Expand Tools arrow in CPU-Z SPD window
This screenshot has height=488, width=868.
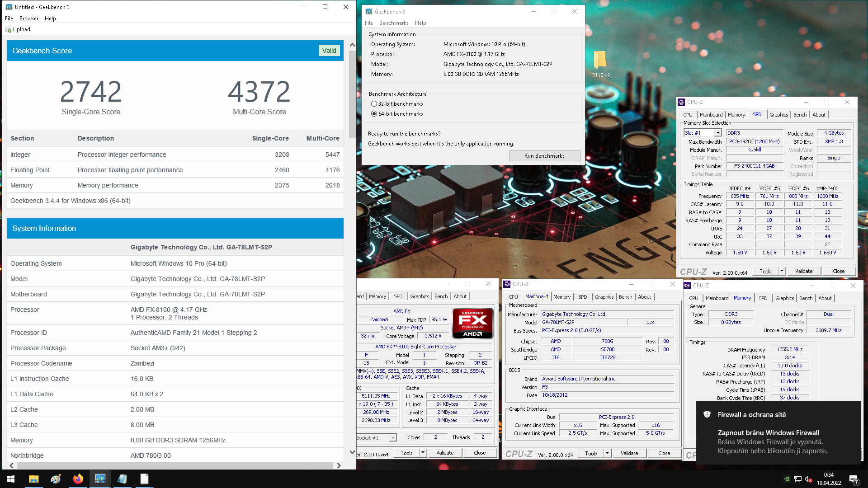(x=782, y=271)
